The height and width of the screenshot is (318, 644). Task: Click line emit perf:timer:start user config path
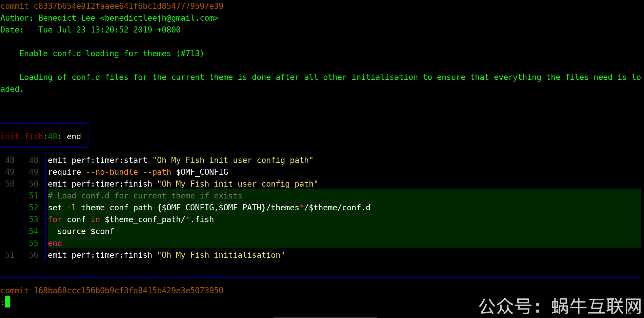(x=180, y=160)
